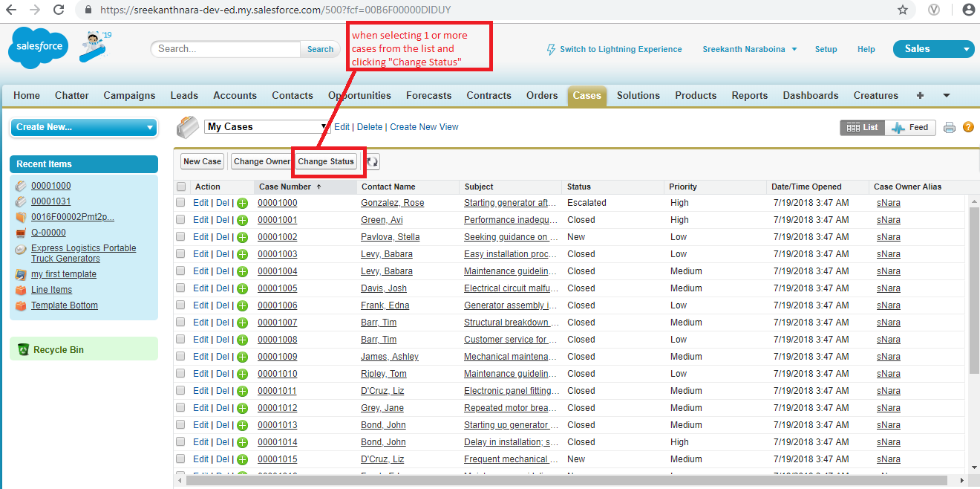This screenshot has height=489, width=980.
Task: Click the vertical scrollbar of the cases list
Action: (974, 290)
